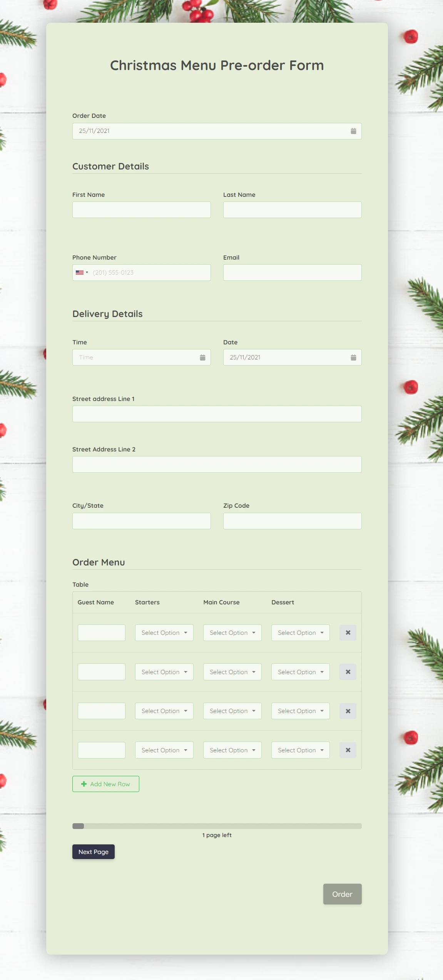Click the '1 page left' text
The width and height of the screenshot is (443, 980).
[x=217, y=835]
